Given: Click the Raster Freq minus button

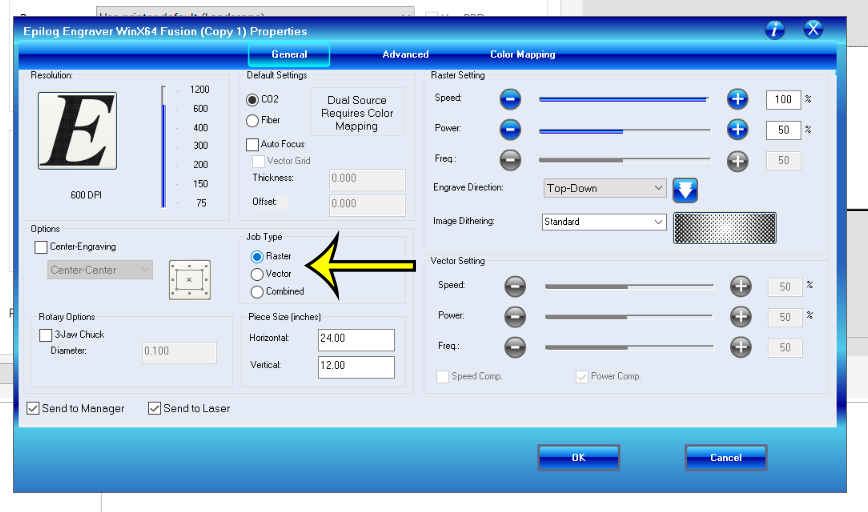Looking at the screenshot, I should [510, 160].
